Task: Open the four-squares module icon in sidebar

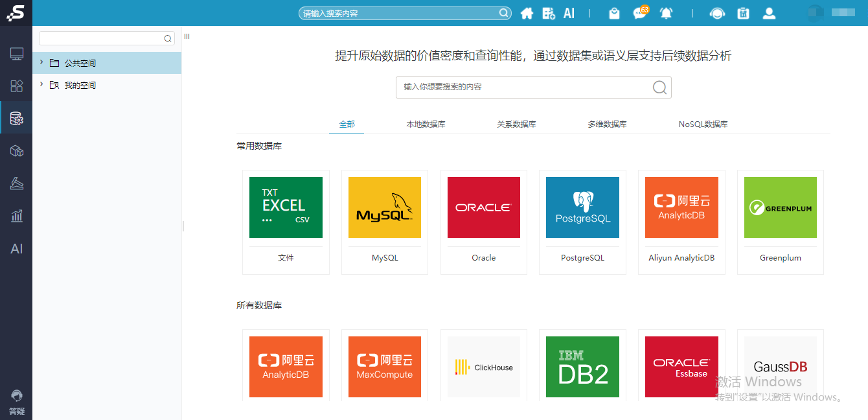Action: tap(17, 86)
